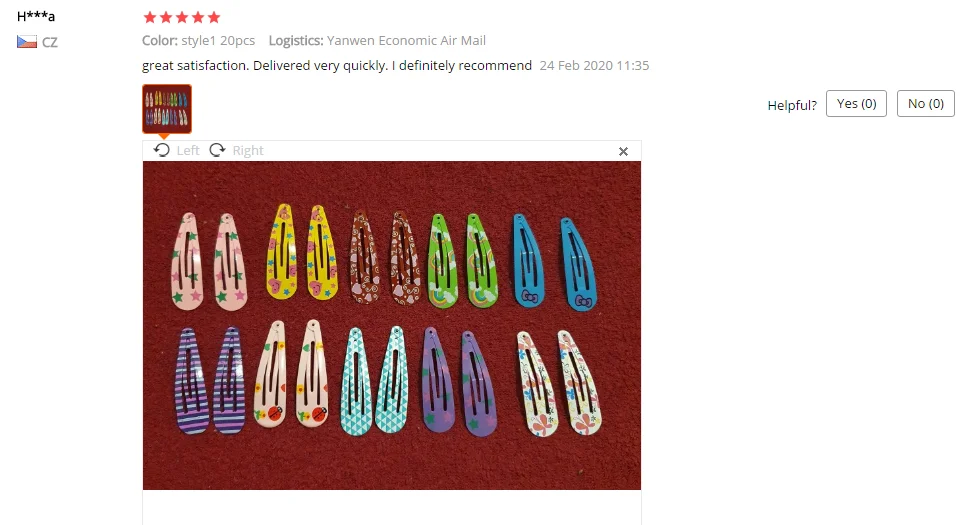975x525 pixels.
Task: Click the enlarged hair clips photo
Action: [392, 325]
